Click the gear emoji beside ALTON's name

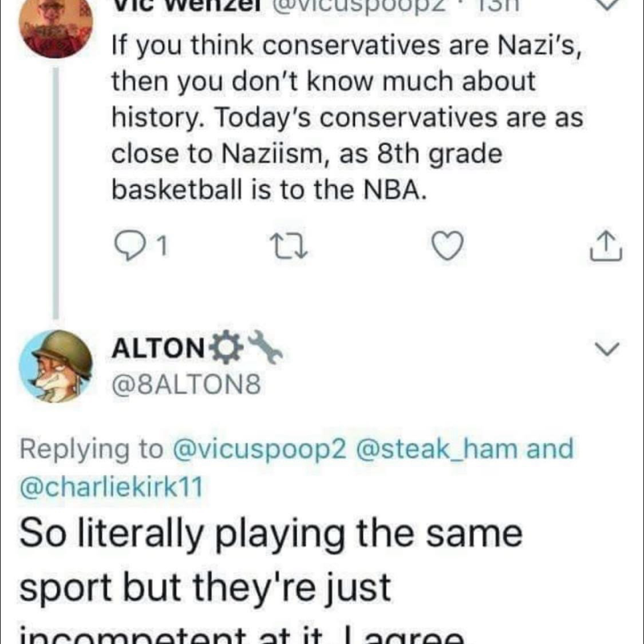coord(223,349)
